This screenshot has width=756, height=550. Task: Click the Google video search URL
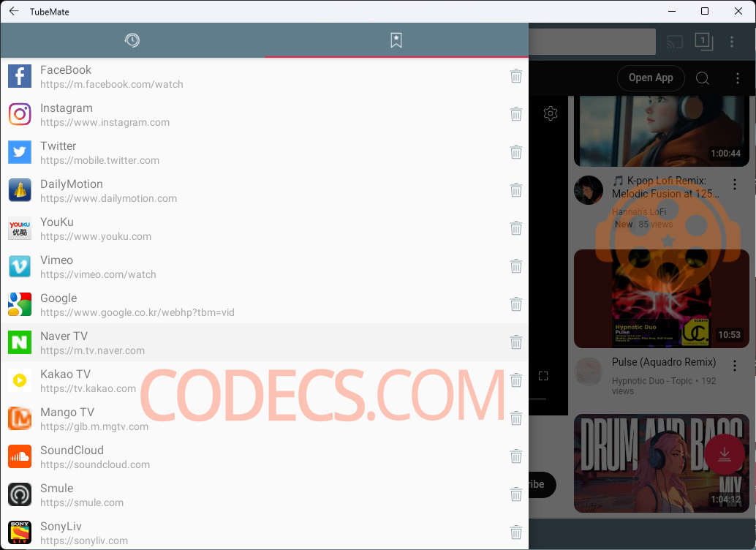click(x=137, y=312)
